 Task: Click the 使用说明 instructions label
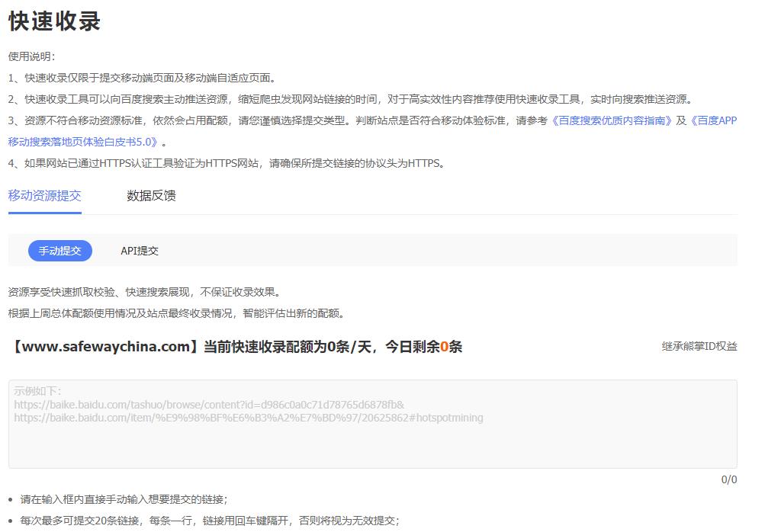tap(30, 56)
